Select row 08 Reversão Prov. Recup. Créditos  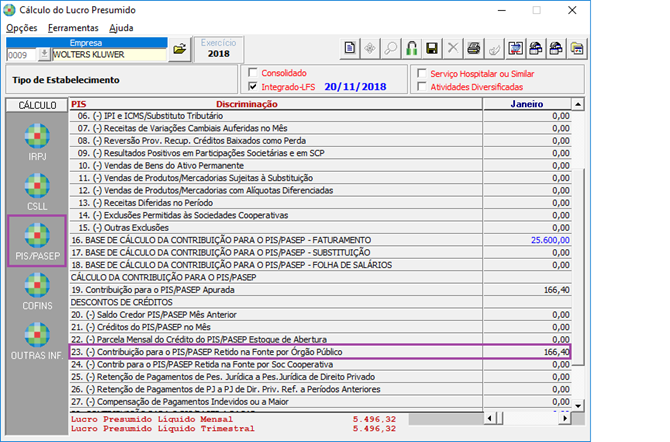coord(320,141)
